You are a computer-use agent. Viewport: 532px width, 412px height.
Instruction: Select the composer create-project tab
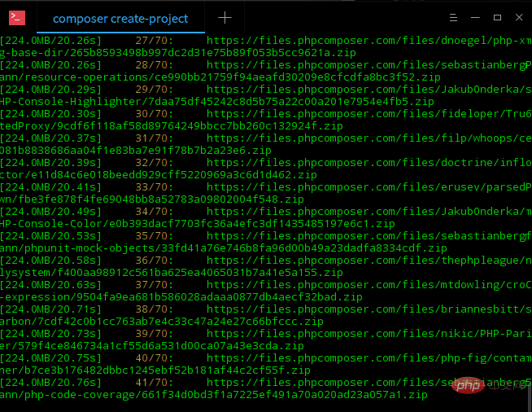120,19
